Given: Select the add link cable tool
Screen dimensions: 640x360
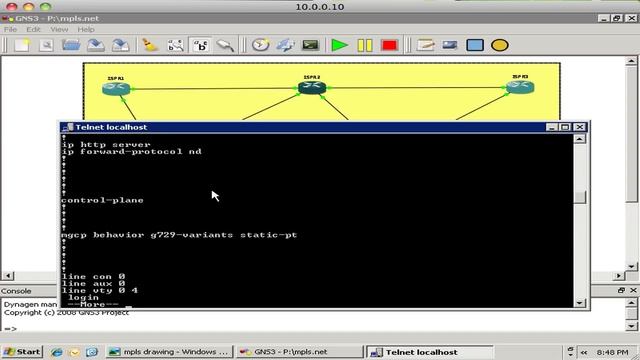Looking at the screenshot, I should 225,45.
